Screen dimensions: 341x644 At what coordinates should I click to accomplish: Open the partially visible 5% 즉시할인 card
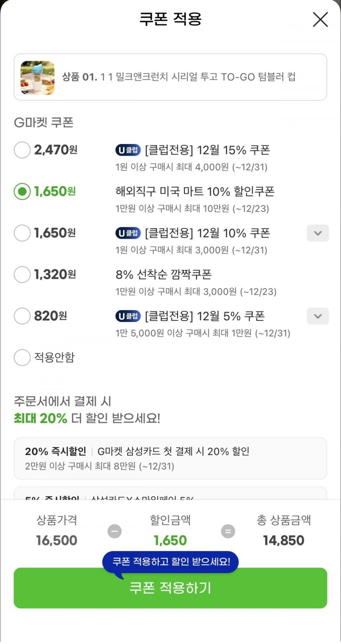(170, 494)
